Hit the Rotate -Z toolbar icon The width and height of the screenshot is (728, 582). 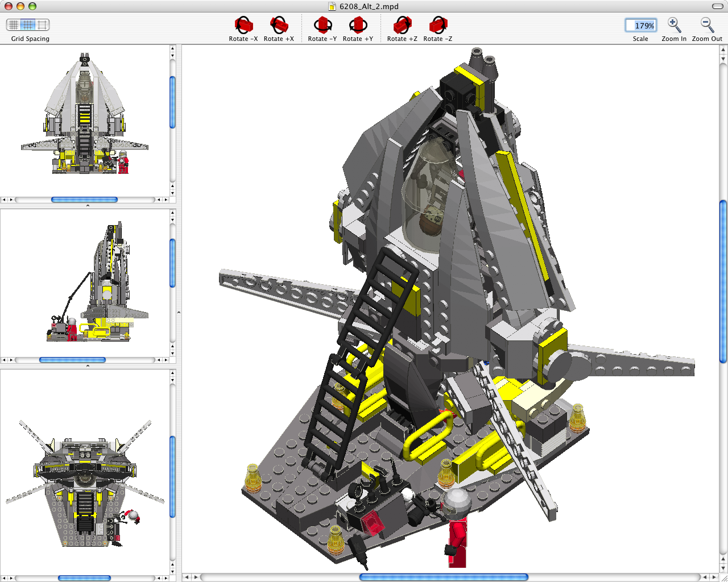(438, 26)
